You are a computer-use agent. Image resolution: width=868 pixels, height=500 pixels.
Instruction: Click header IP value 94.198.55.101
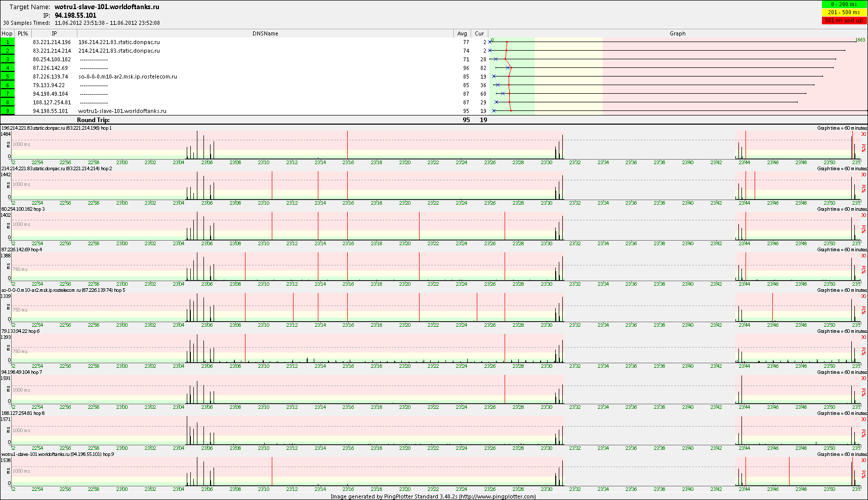coord(75,15)
